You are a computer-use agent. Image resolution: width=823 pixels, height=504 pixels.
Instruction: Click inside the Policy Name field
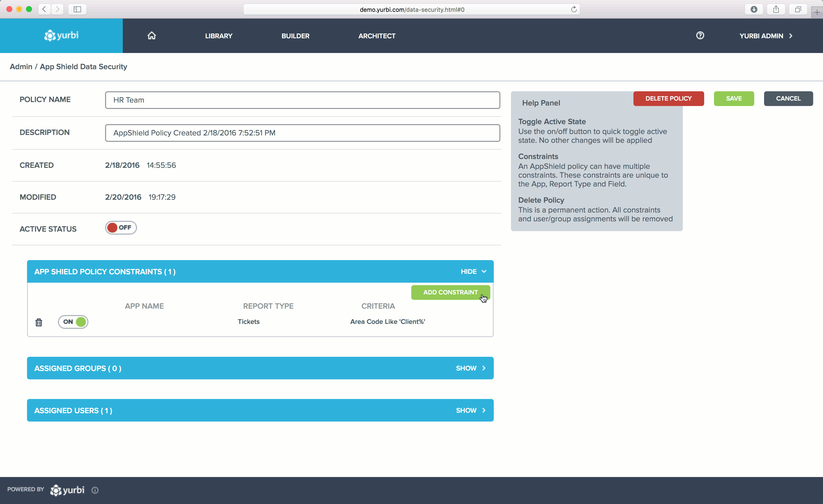click(302, 100)
